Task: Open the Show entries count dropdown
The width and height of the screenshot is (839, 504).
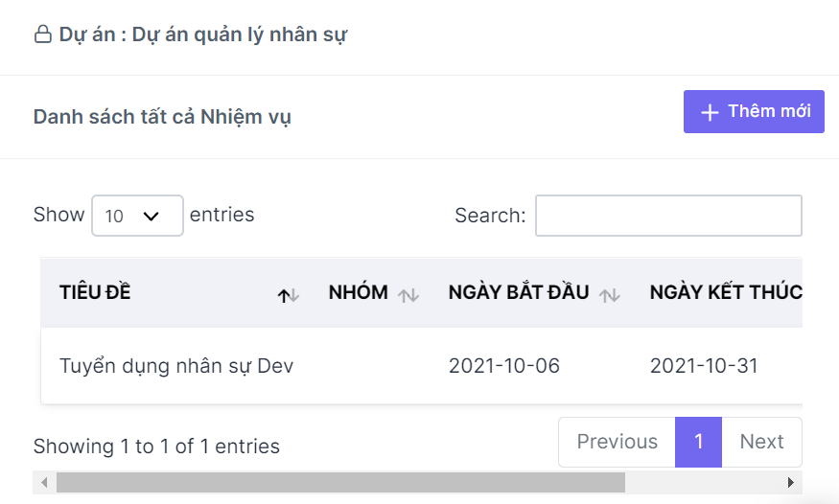Action: (137, 216)
